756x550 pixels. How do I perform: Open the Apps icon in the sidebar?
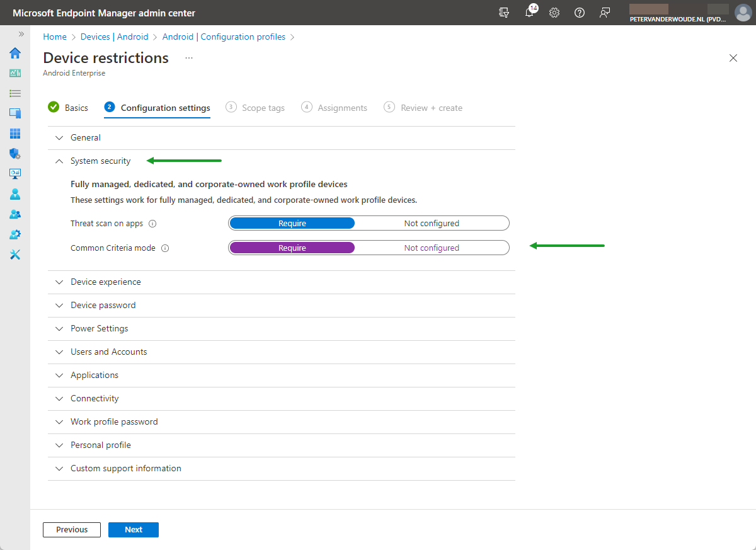click(14, 134)
